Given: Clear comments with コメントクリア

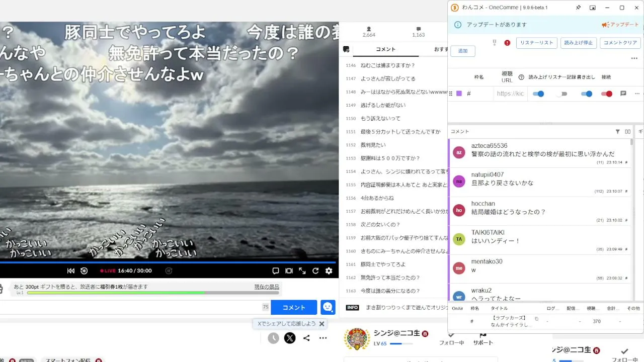Looking at the screenshot, I should tap(620, 43).
